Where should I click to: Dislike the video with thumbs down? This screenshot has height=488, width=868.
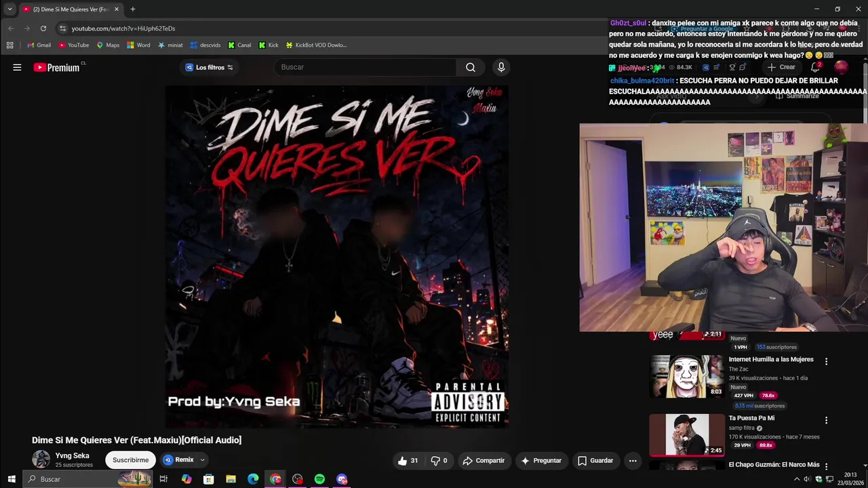[x=439, y=461]
